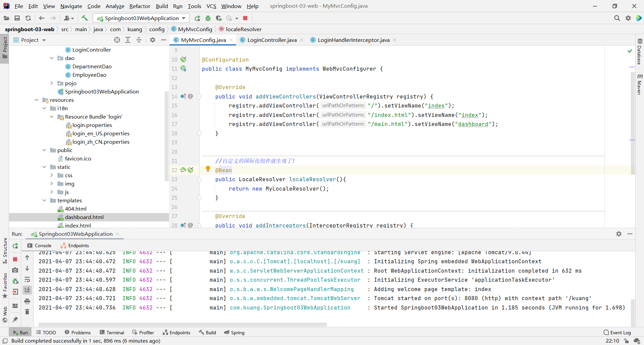Screen dimensions: 644x345
Task: Collapse the resources folder
Action: pyautogui.click(x=37, y=100)
